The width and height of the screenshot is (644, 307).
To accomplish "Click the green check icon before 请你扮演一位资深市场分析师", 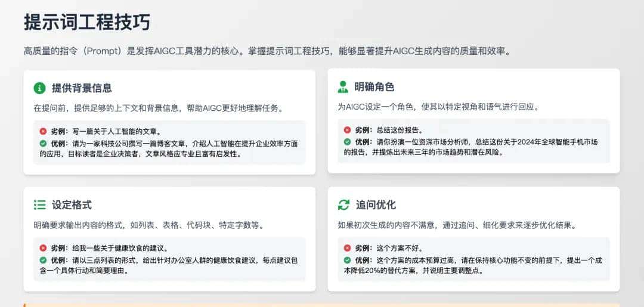I will [347, 142].
